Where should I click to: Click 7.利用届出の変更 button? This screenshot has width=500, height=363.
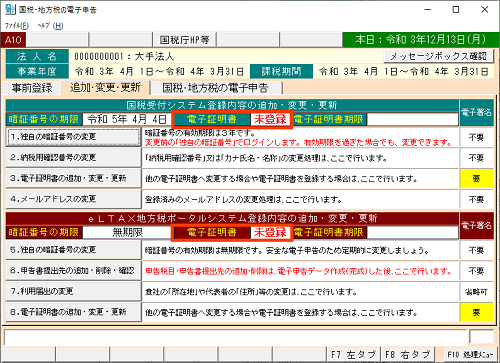click(x=73, y=291)
